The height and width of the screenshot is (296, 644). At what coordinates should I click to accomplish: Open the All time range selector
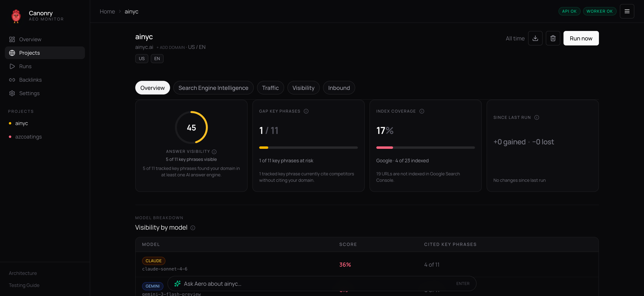click(x=515, y=38)
